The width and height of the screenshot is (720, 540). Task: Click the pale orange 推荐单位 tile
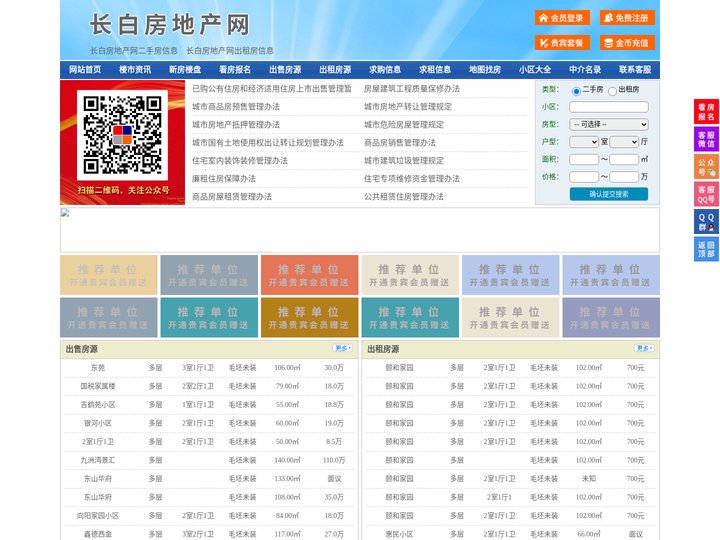point(109,275)
